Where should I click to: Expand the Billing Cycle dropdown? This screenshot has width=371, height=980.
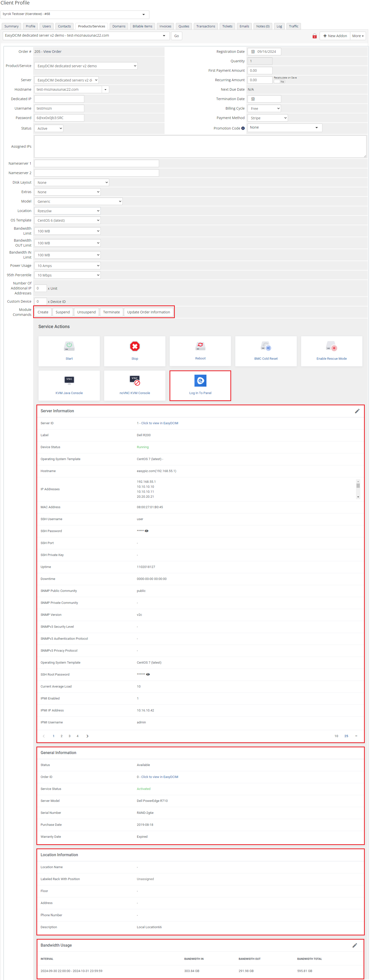tap(264, 108)
